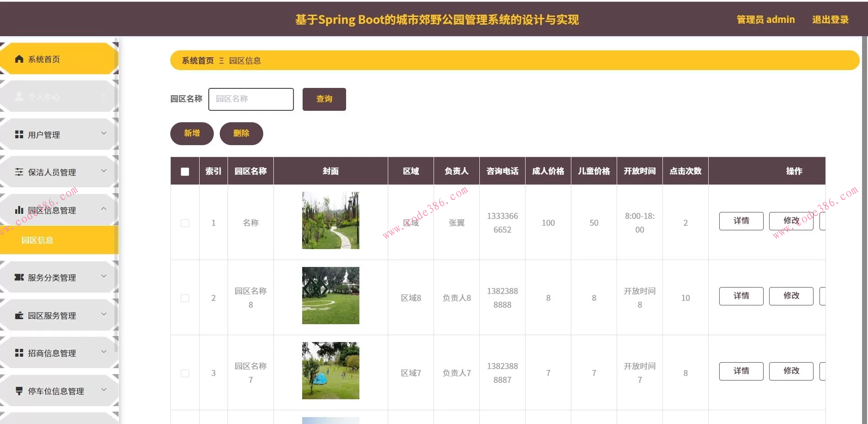
Task: Click the sliders icon beside 保洁人员管理
Action: tap(19, 172)
